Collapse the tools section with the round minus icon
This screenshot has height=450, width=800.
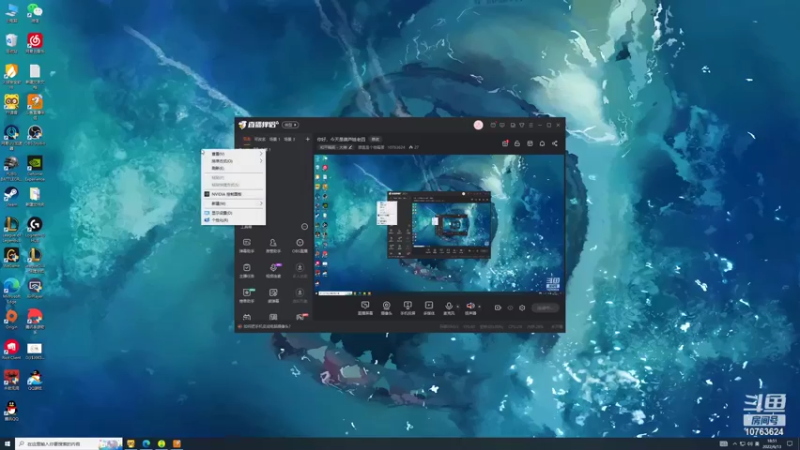pyautogui.click(x=305, y=227)
